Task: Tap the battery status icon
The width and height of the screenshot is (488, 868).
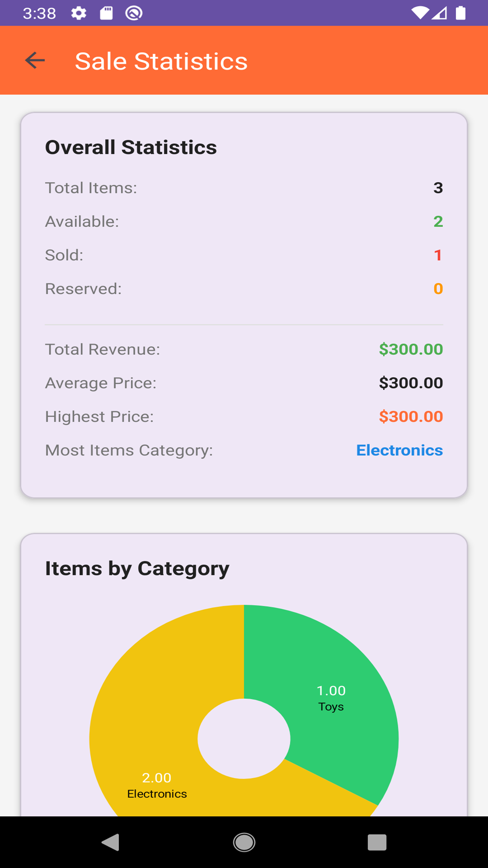Action: (460, 13)
